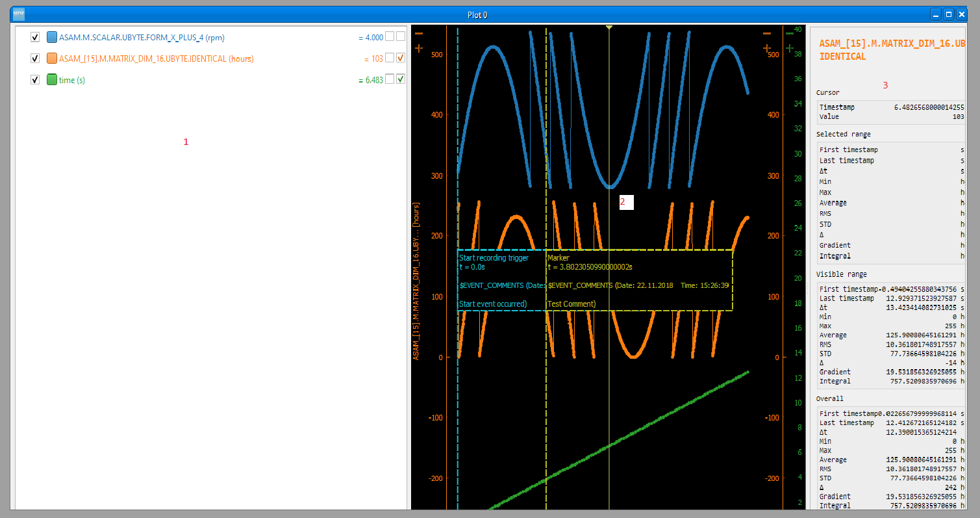The width and height of the screenshot is (980, 518).
Task: Disable the time (s) channel checkbox
Action: (x=35, y=80)
